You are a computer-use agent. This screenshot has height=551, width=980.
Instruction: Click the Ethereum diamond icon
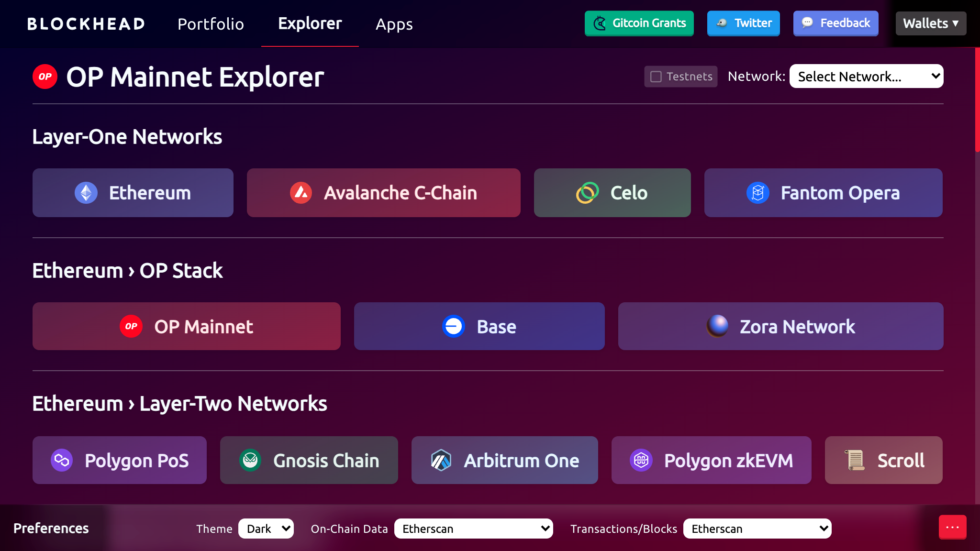[x=86, y=193]
